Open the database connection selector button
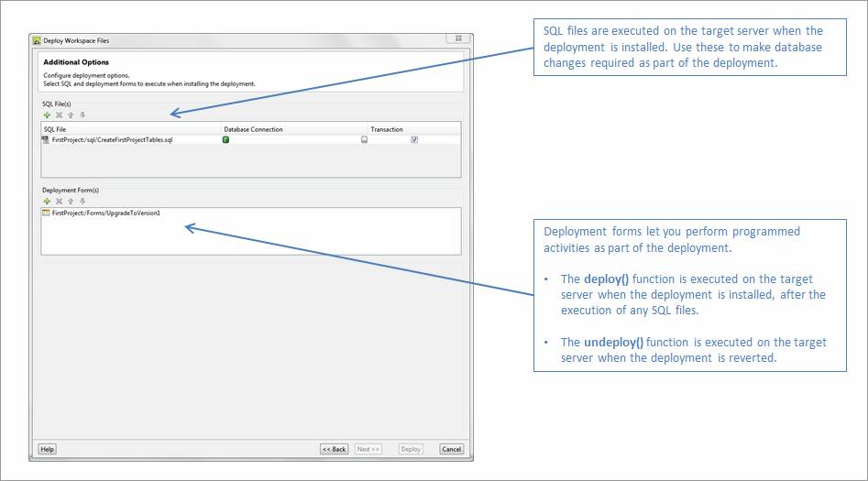Screen dimensions: 868x481 pyautogui.click(x=364, y=139)
